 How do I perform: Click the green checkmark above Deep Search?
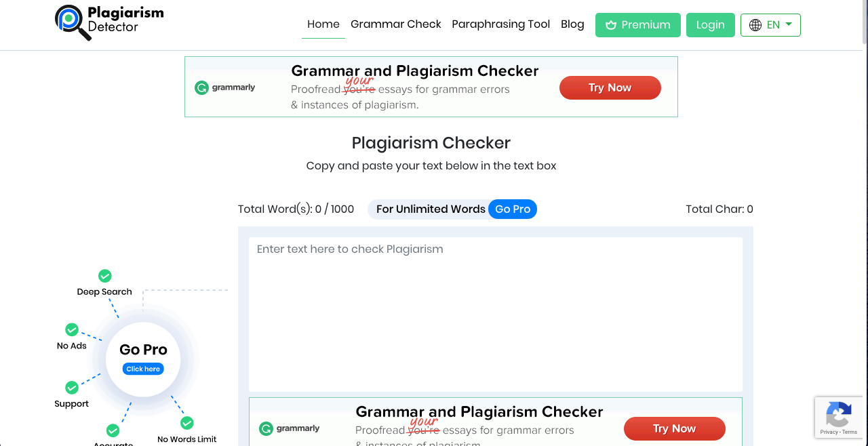(105, 276)
